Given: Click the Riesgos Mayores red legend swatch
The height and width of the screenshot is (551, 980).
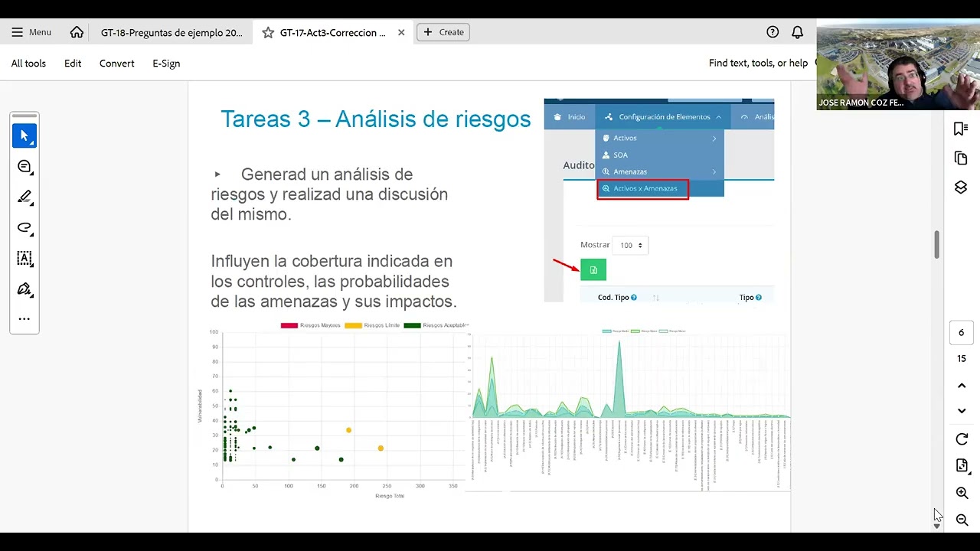Looking at the screenshot, I should coord(289,326).
